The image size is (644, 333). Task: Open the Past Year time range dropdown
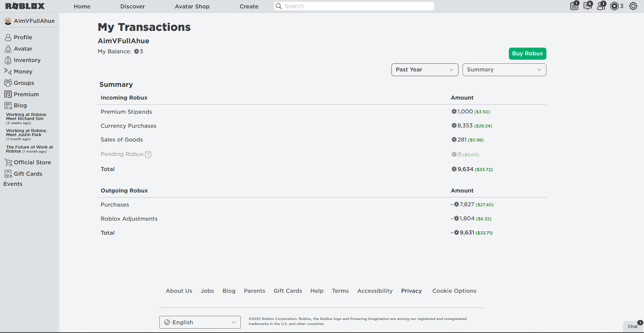point(425,70)
